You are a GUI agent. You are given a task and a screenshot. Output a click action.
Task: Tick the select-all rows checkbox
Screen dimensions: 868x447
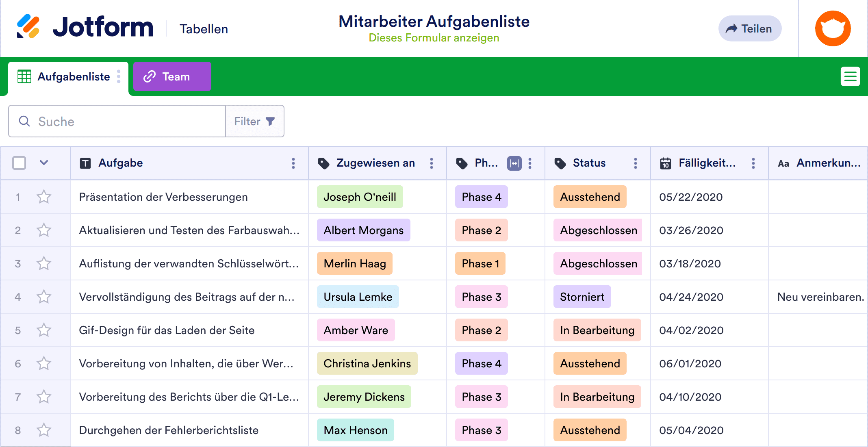[x=19, y=163]
